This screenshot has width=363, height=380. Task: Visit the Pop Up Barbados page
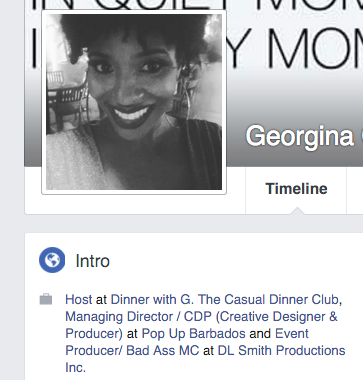click(194, 333)
